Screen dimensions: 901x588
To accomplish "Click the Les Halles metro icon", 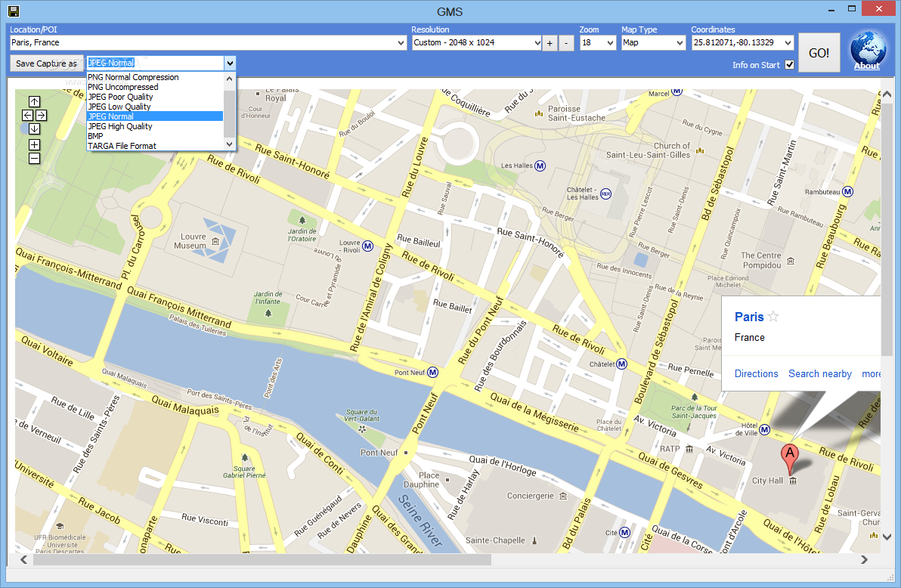I will [540, 166].
